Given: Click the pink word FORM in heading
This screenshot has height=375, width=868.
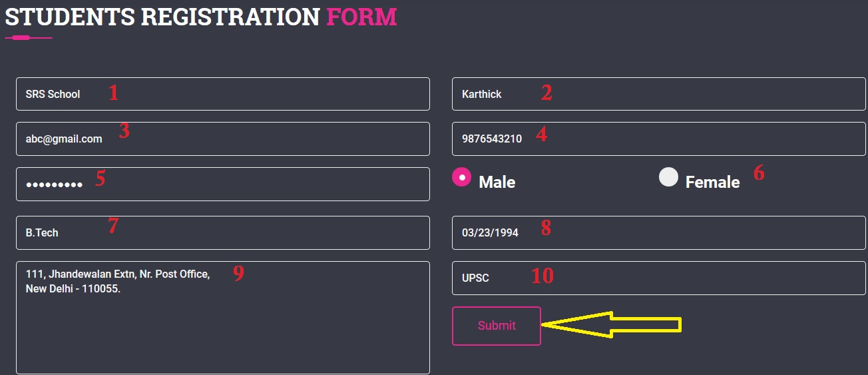Looking at the screenshot, I should click(361, 17).
